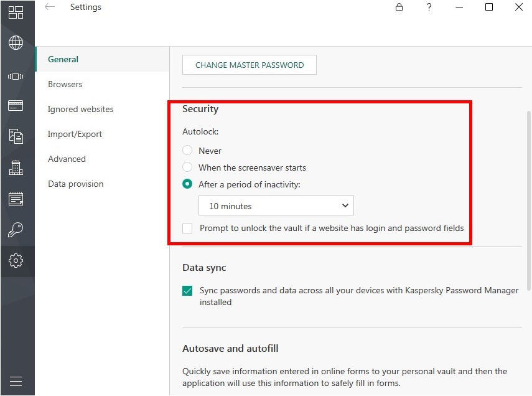Go back using the arrow beside Settings
Screen dimensions: 532x396
[x=50, y=7]
